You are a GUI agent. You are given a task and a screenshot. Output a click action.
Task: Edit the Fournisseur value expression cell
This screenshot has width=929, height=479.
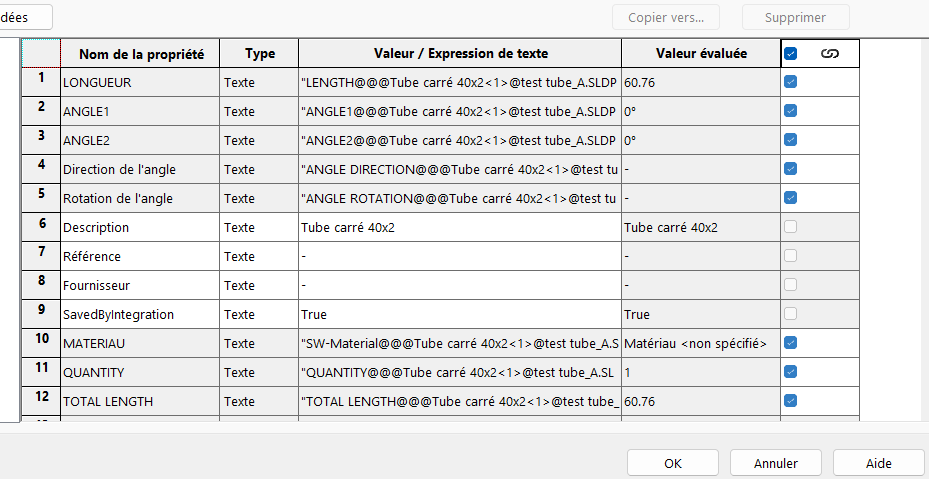point(460,285)
